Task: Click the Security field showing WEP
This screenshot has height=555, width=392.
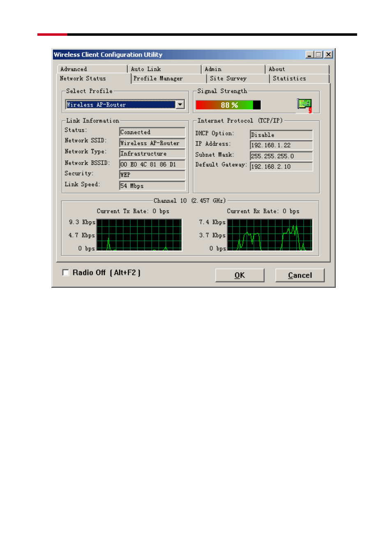Action: point(152,175)
